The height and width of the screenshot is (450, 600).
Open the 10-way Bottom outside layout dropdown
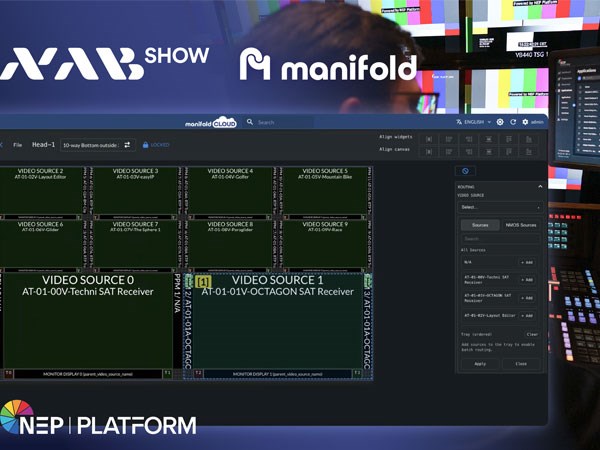pos(91,145)
